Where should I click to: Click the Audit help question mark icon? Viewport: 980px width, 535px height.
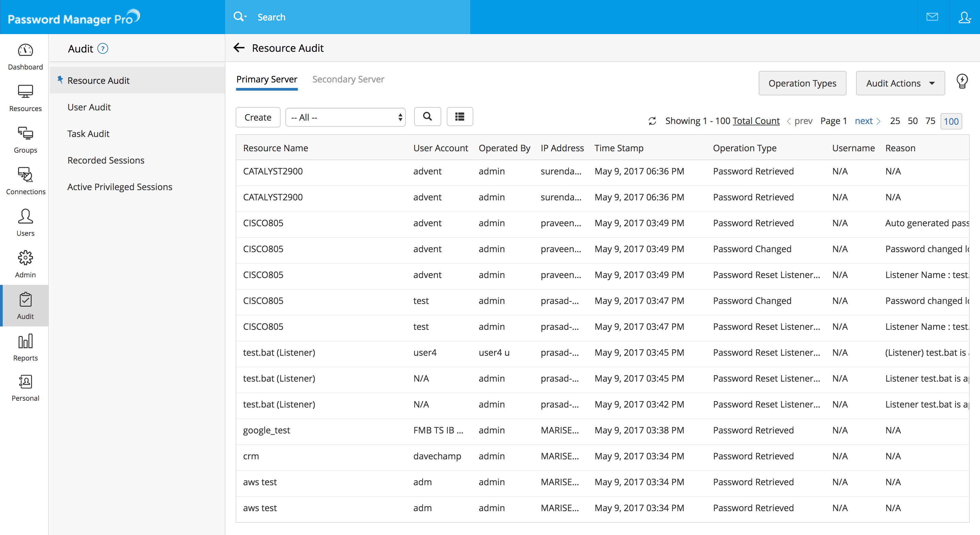pyautogui.click(x=103, y=49)
